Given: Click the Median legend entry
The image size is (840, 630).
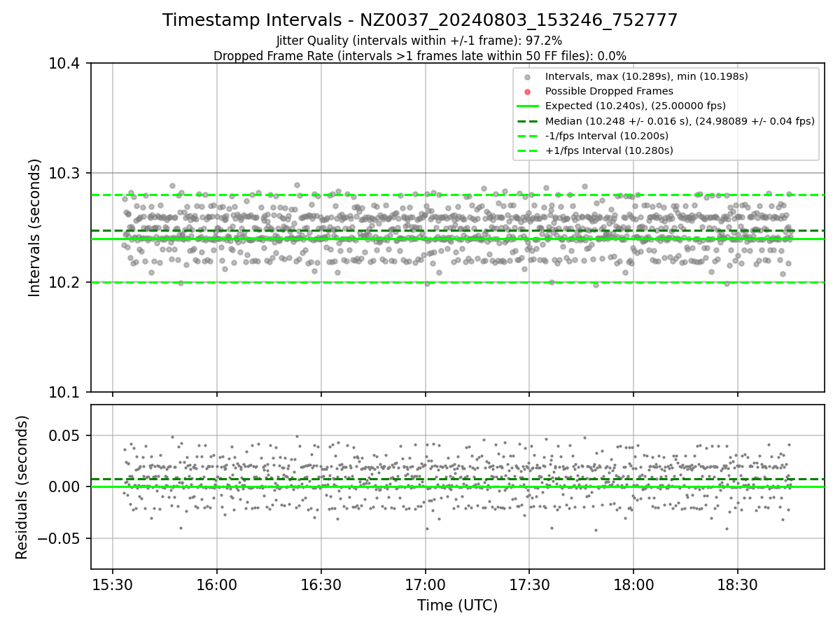Looking at the screenshot, I should (680, 120).
